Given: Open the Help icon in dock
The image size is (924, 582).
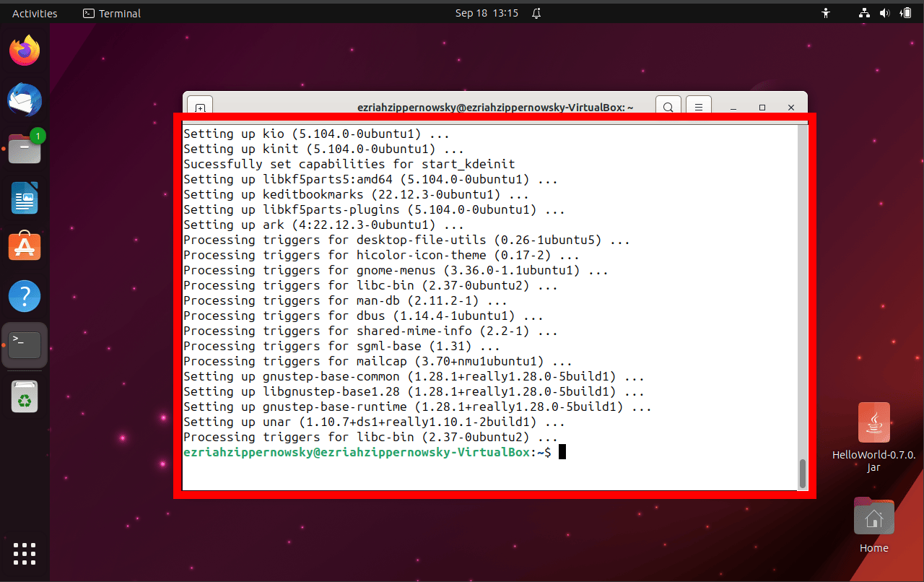Looking at the screenshot, I should coord(25,296).
